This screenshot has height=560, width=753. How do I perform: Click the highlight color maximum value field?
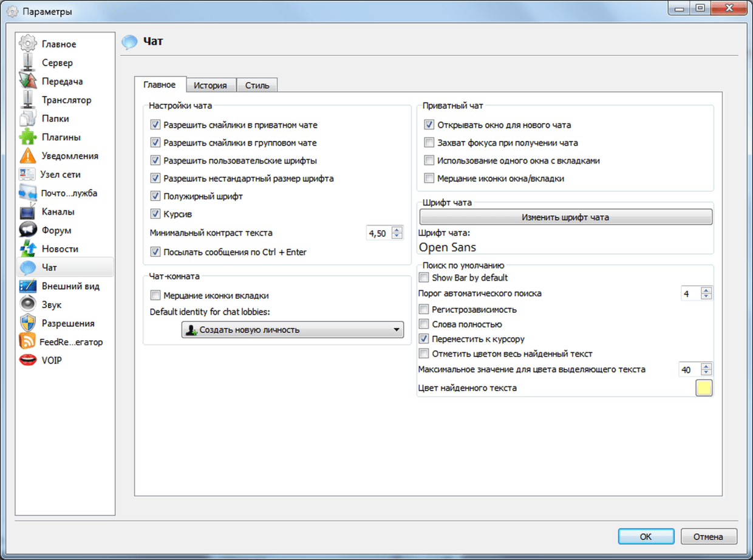click(x=688, y=369)
